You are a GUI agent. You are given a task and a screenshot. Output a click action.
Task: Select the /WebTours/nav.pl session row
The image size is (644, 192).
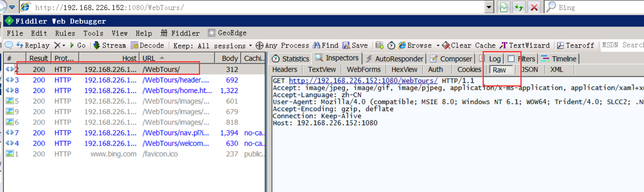click(175, 133)
